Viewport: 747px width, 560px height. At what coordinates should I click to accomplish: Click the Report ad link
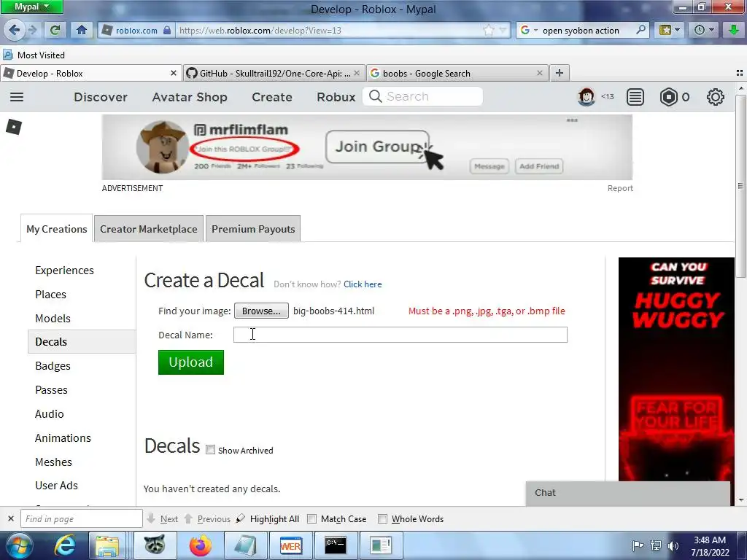pos(620,188)
